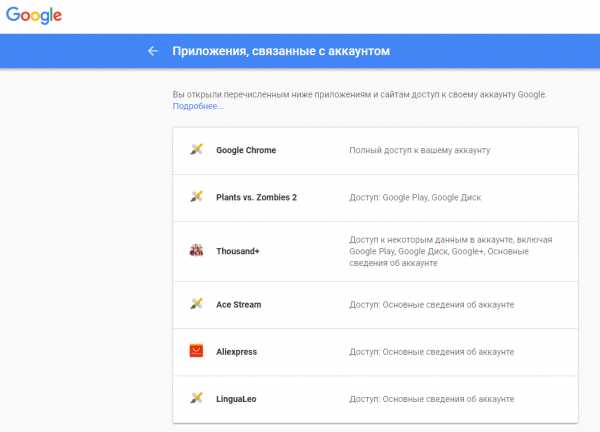Click 'Полный доступ к вашему аккаунту' text

[420, 150]
